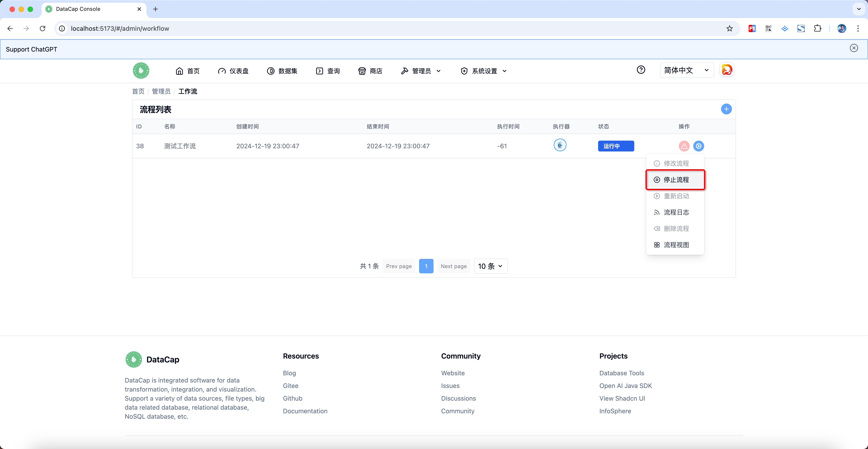Open the Website footer link

453,373
